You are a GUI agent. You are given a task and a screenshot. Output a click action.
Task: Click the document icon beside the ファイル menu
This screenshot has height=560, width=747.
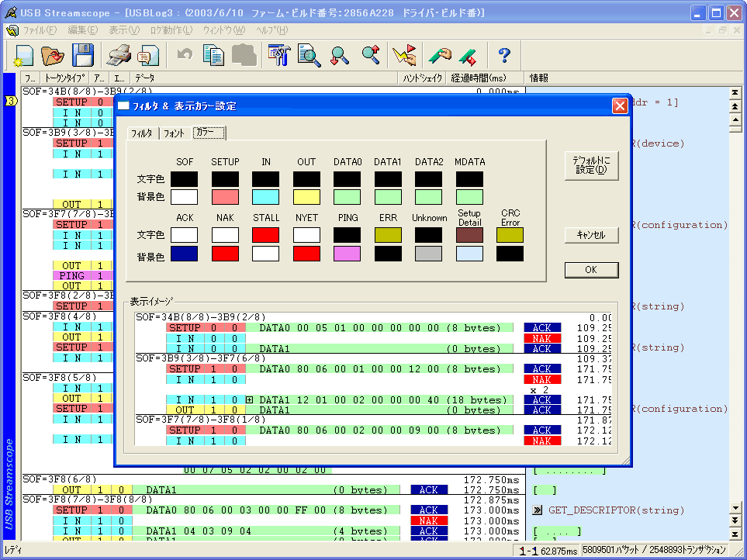pos(12,30)
